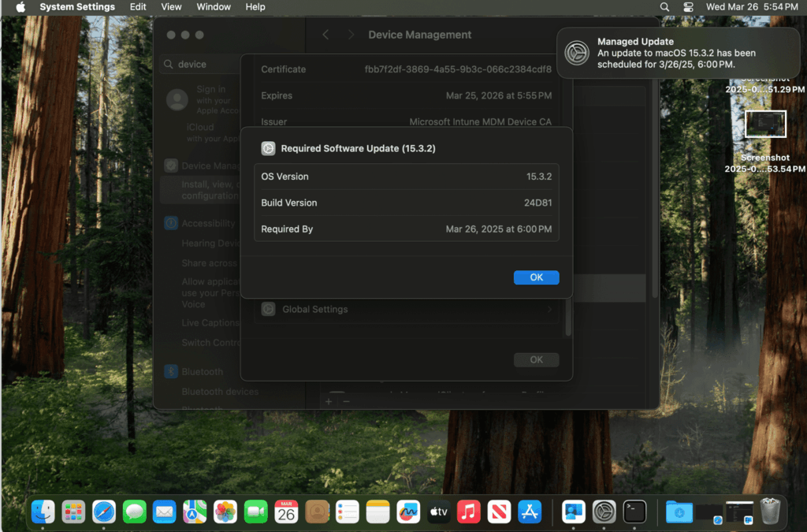Launch Safari from the Dock
Image resolution: width=807 pixels, height=532 pixels.
pos(103,512)
